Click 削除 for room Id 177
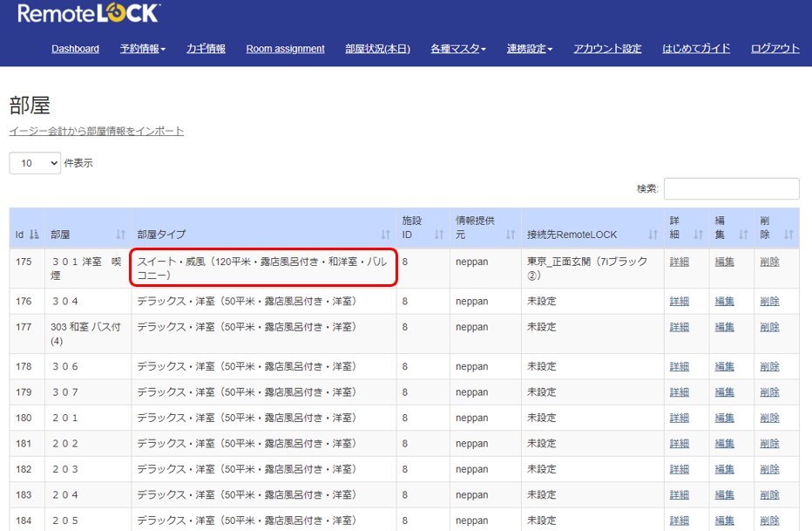This screenshot has height=531, width=812. [769, 327]
